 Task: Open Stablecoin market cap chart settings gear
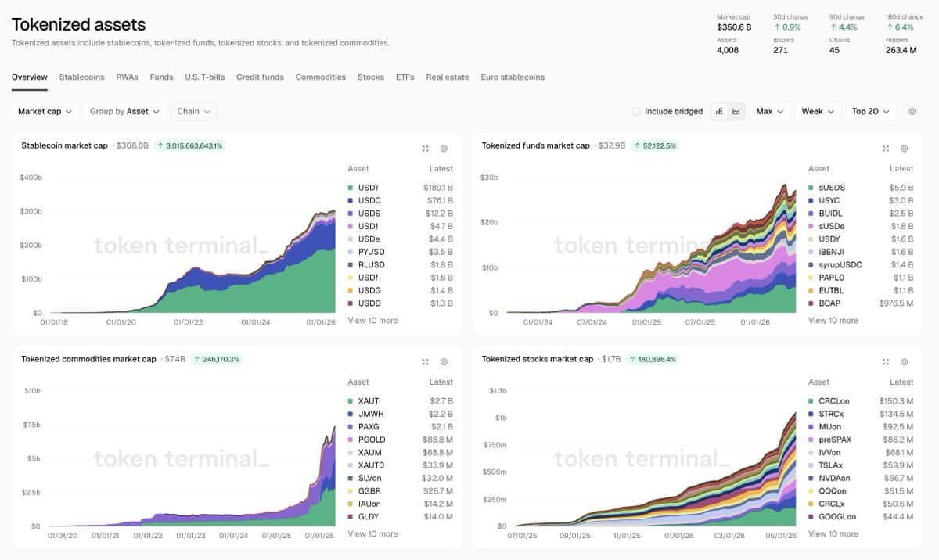(444, 148)
